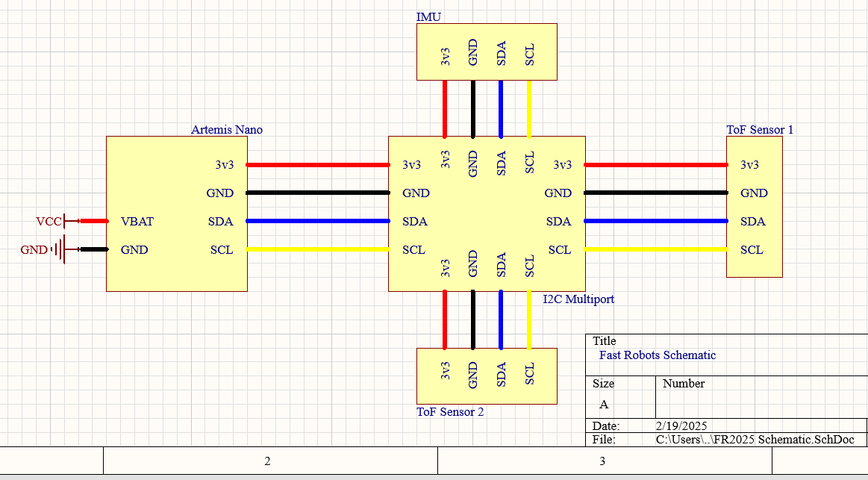The height and width of the screenshot is (480, 868).
Task: Click the File: label in the title block
Action: click(603, 440)
